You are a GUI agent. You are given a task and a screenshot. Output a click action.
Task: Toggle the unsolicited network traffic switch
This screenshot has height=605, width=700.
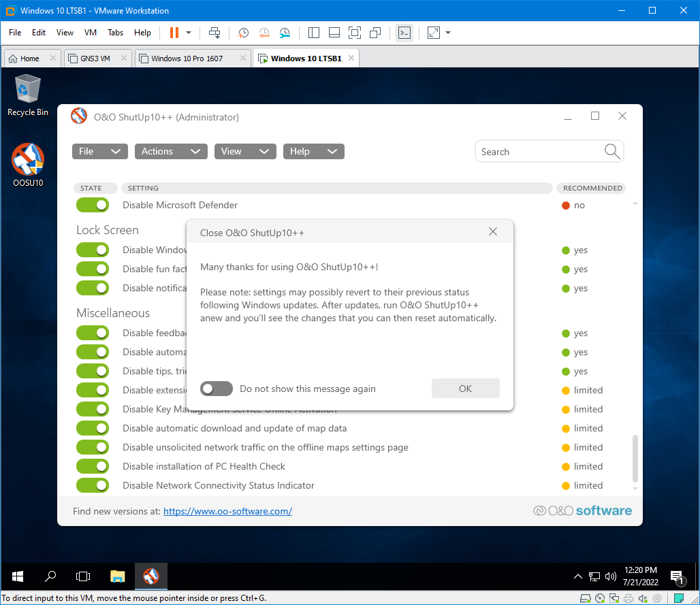pos(93,448)
